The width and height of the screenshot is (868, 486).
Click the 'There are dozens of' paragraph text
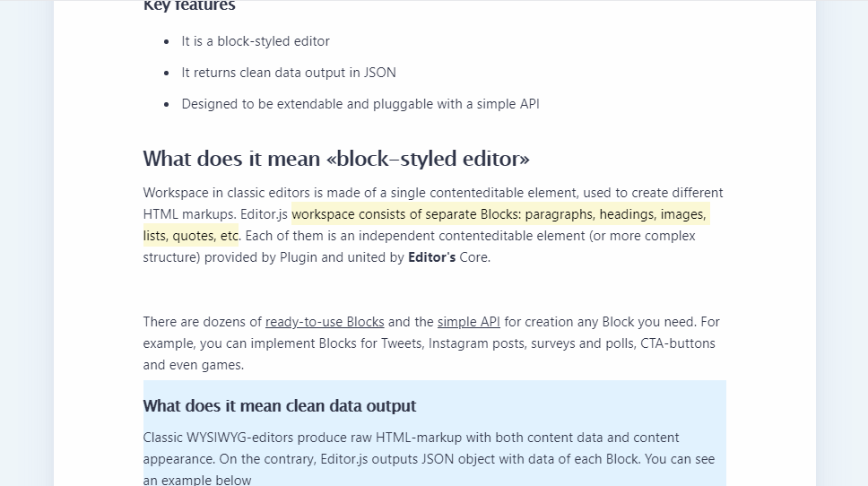202,322
